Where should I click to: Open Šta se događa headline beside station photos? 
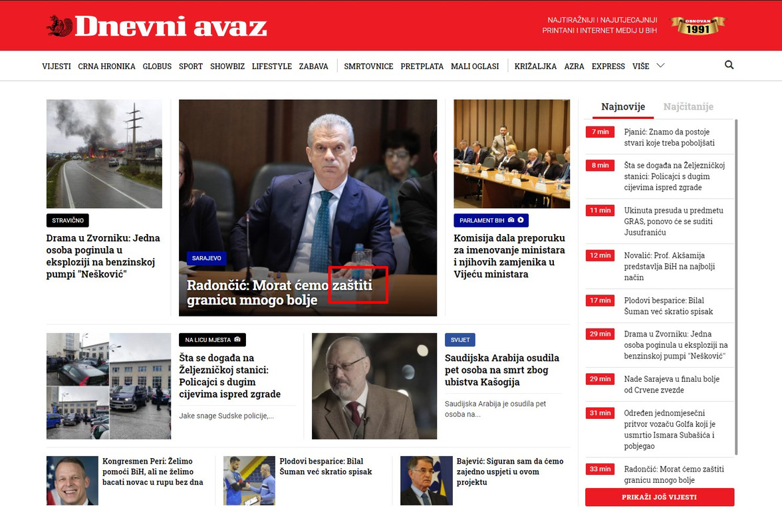(230, 376)
